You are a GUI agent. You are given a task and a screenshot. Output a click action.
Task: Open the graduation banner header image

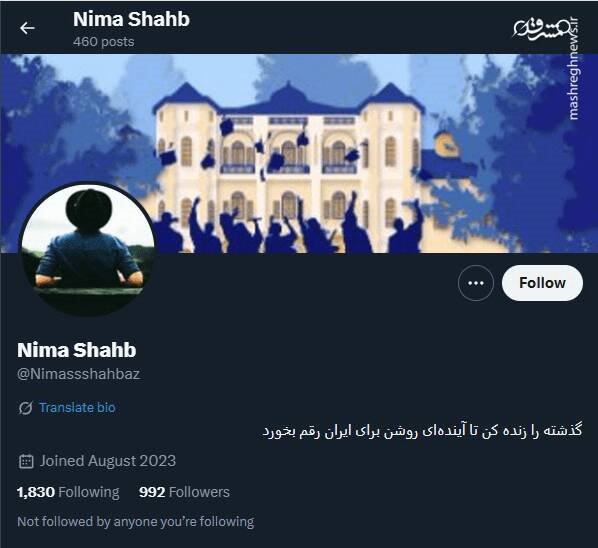pos(299,153)
